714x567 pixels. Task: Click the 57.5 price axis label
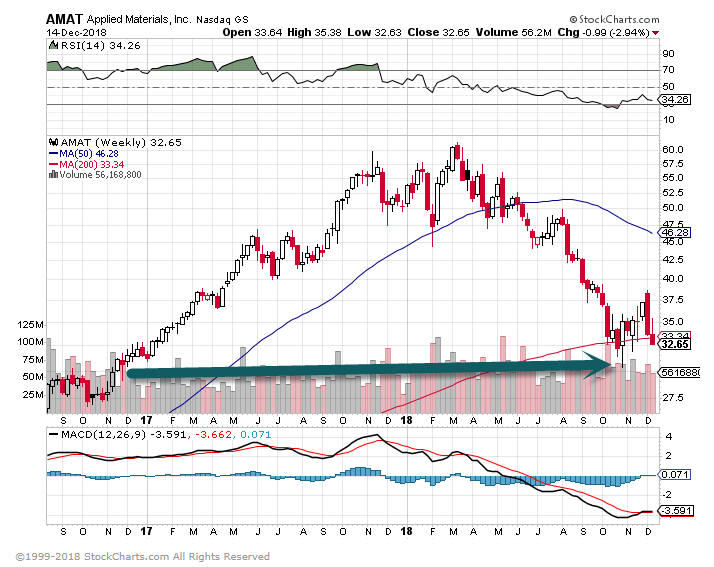click(673, 163)
